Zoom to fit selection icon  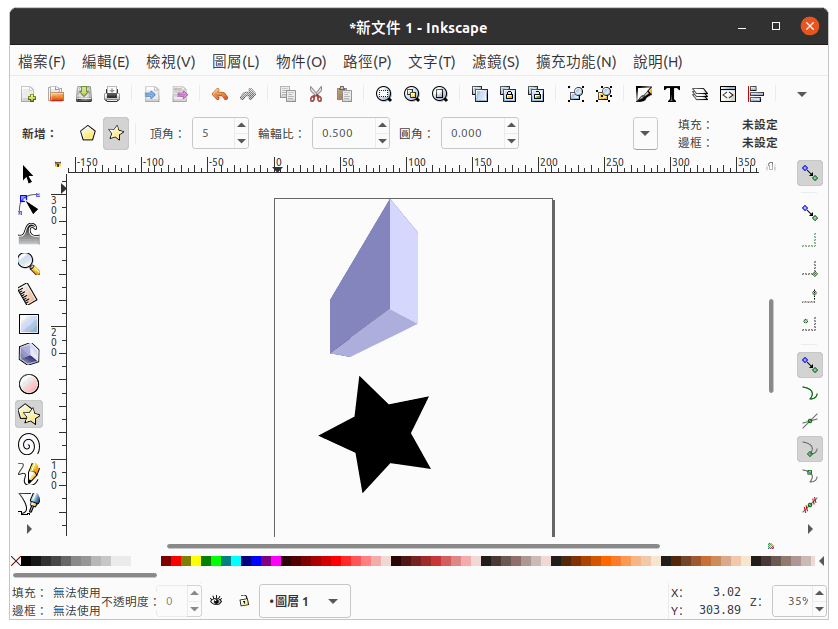coord(383,95)
